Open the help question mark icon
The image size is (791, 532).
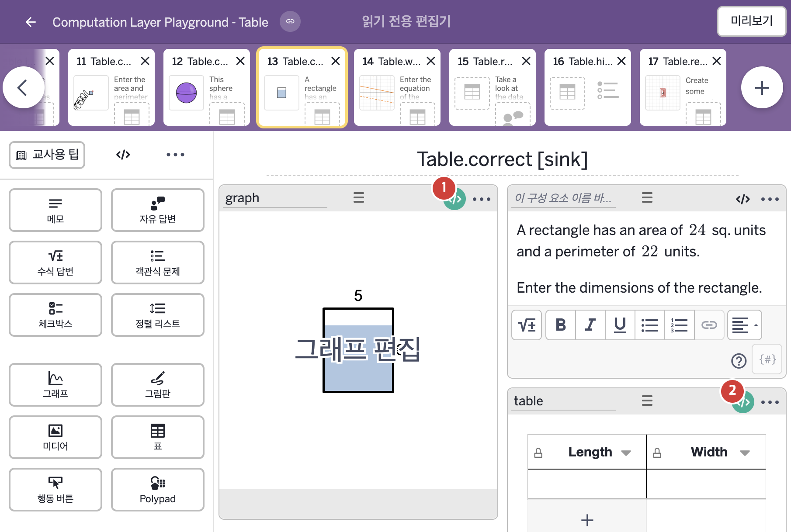point(739,361)
